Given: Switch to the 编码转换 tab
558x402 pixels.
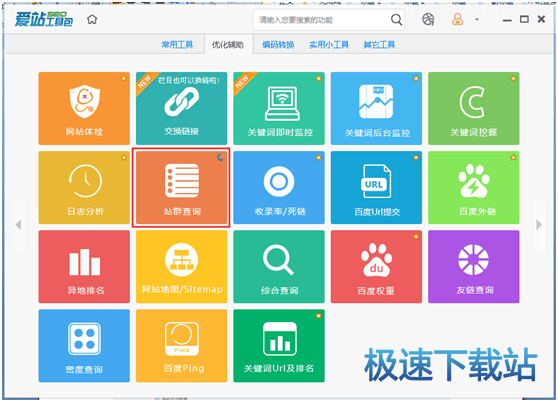Looking at the screenshot, I should point(278,45).
